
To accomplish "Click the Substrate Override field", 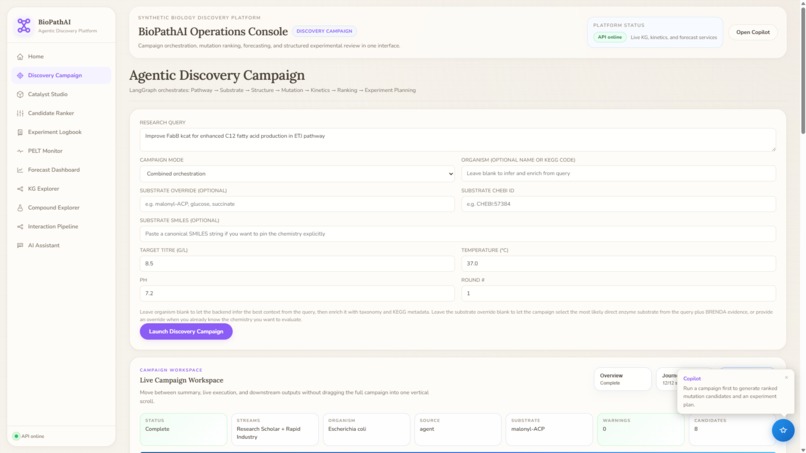I will pos(297,204).
